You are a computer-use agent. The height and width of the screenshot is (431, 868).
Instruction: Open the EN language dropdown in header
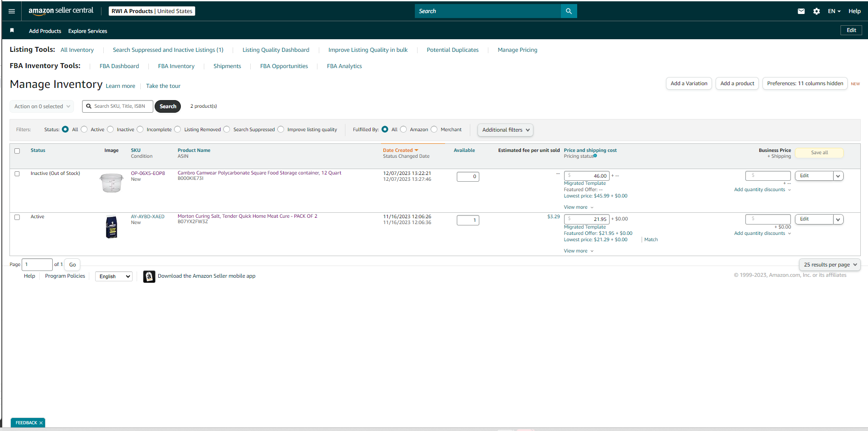[834, 11]
